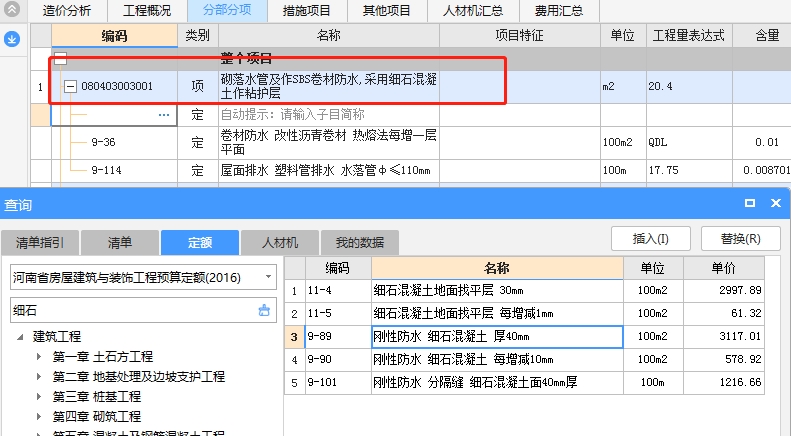Select quota 9-90 in results

(338, 360)
